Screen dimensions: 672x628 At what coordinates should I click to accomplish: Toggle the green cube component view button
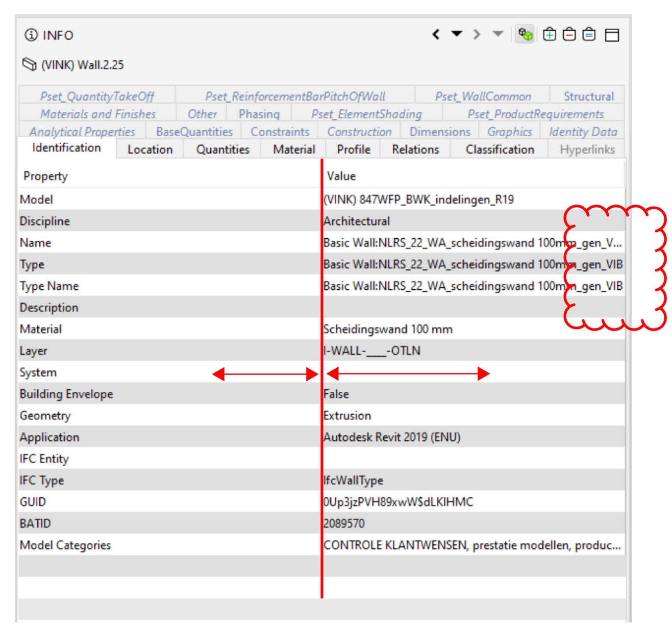click(525, 35)
